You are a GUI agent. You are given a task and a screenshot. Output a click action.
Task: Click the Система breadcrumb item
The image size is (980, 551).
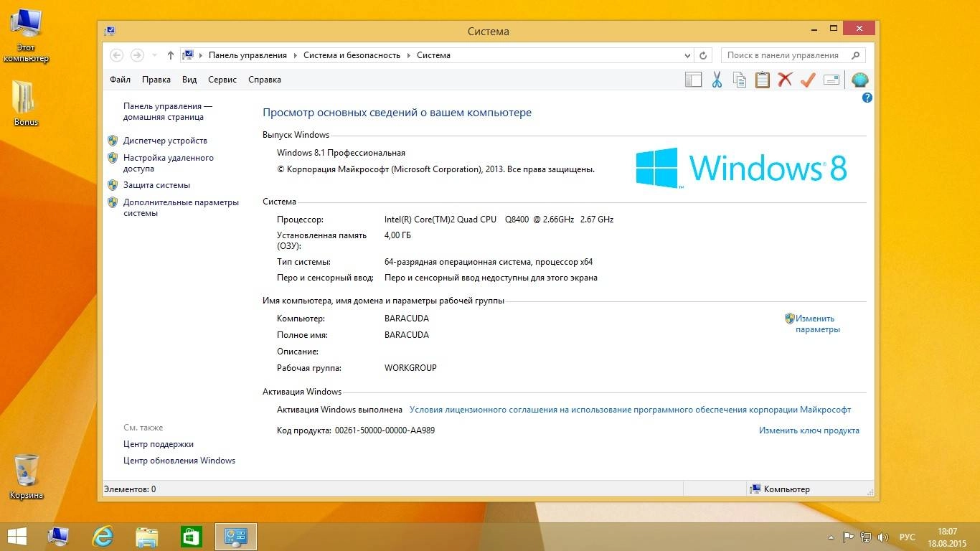[x=433, y=55]
